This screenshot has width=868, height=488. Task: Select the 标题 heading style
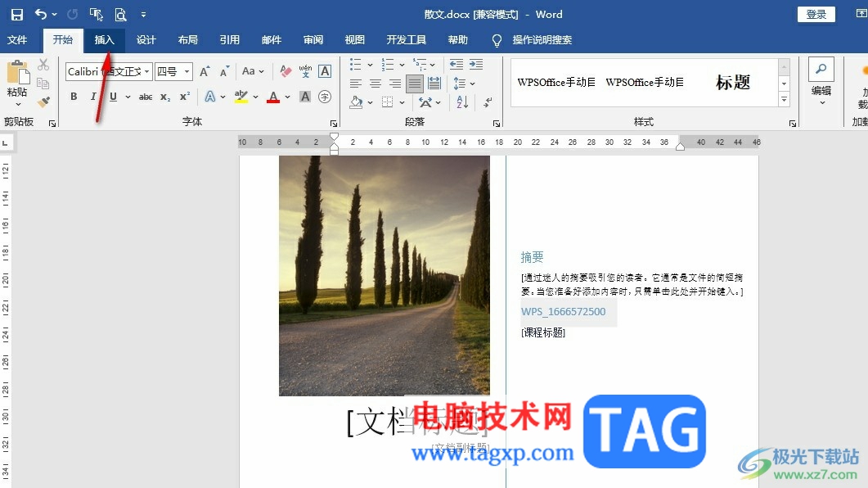click(x=733, y=83)
